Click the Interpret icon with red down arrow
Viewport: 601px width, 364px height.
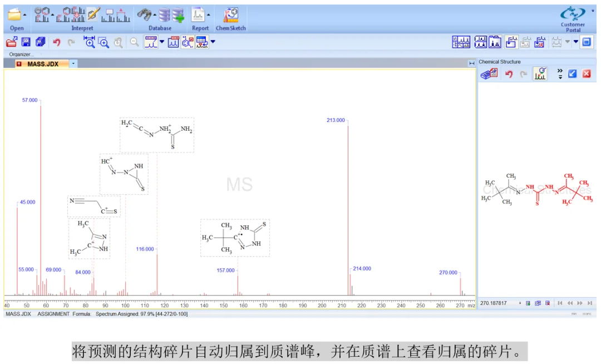point(78,14)
